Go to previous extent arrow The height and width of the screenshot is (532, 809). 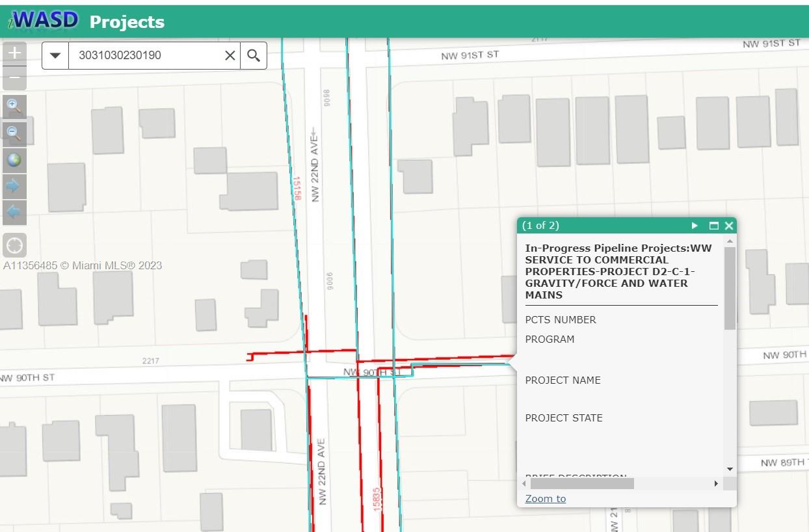coord(14,212)
